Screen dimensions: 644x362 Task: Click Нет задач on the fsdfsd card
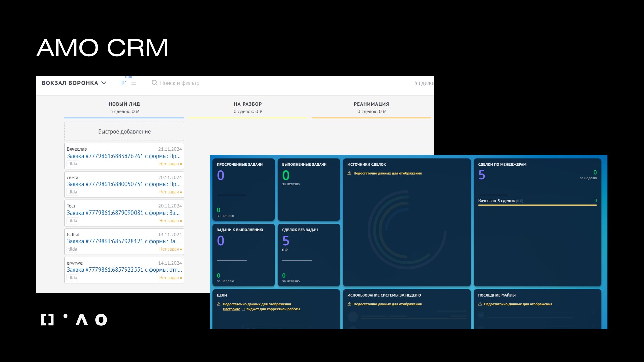pyautogui.click(x=170, y=249)
